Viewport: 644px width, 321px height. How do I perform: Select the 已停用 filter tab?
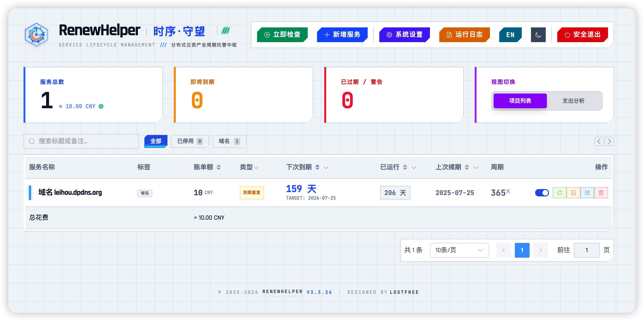[190, 141]
